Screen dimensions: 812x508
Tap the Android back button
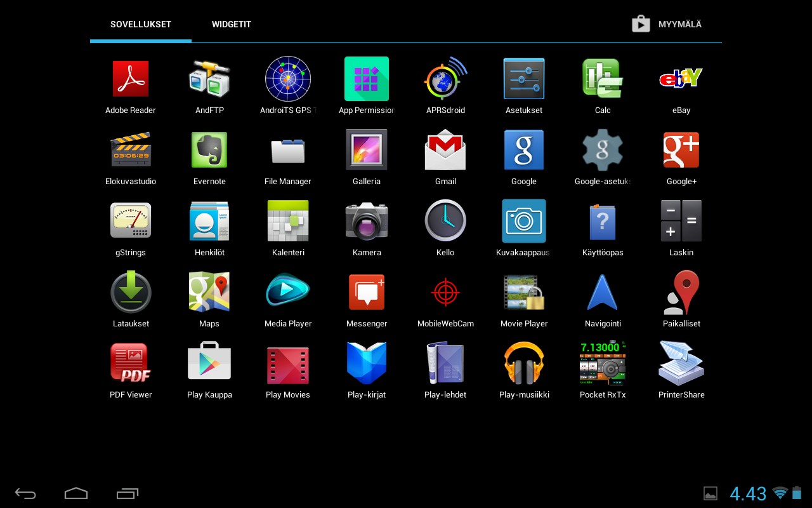26,493
